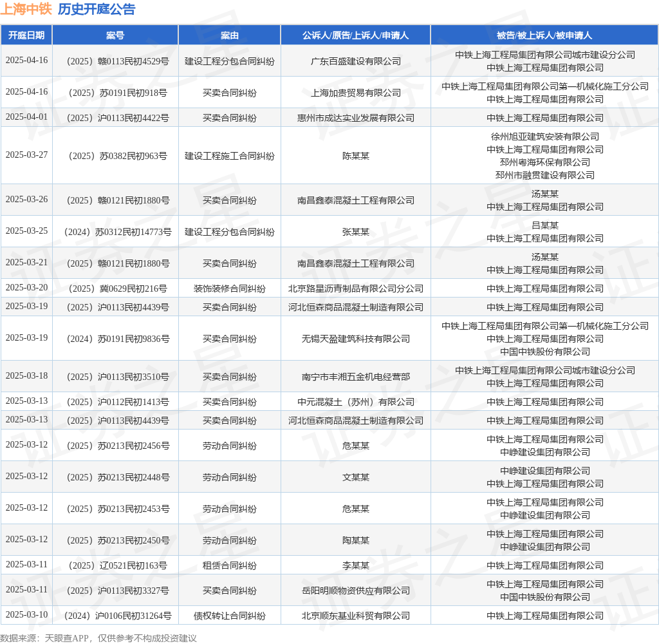Click plaintiff 陶某某
This screenshot has width=659, height=644.
point(355,540)
